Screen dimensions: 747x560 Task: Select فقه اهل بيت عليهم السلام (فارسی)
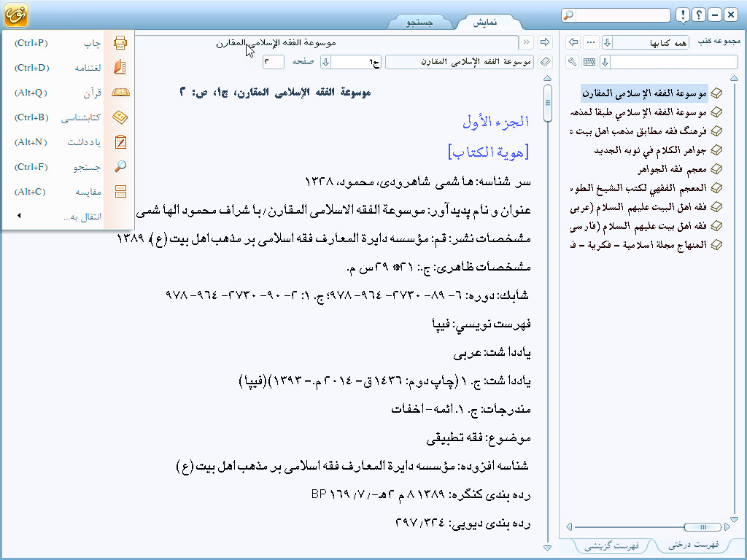pos(638,226)
